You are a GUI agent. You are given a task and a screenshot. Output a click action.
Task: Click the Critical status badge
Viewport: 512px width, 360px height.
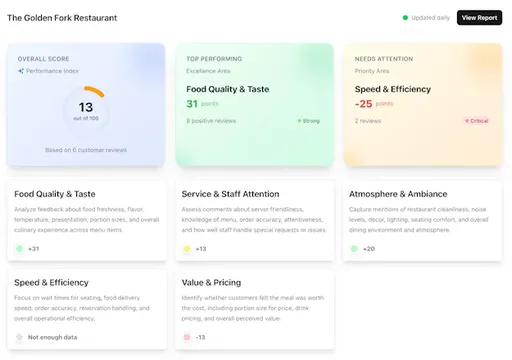coord(477,121)
